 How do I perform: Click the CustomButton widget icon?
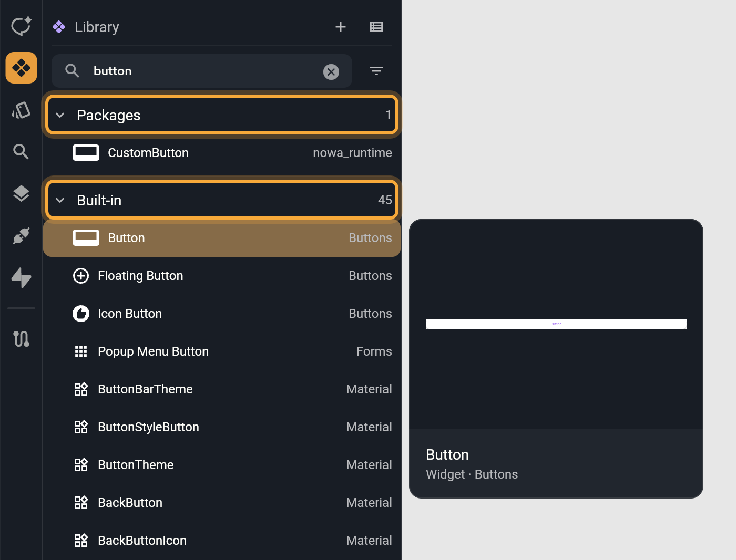pyautogui.click(x=86, y=153)
